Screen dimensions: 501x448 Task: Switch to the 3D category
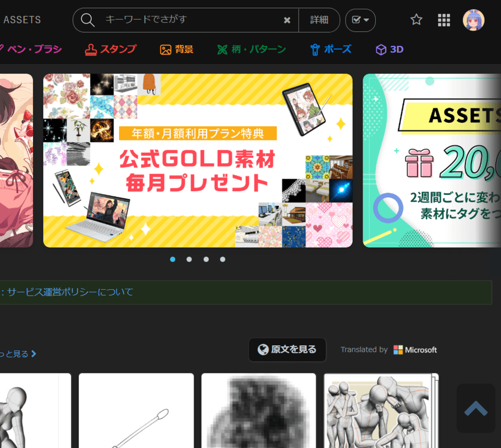point(389,50)
